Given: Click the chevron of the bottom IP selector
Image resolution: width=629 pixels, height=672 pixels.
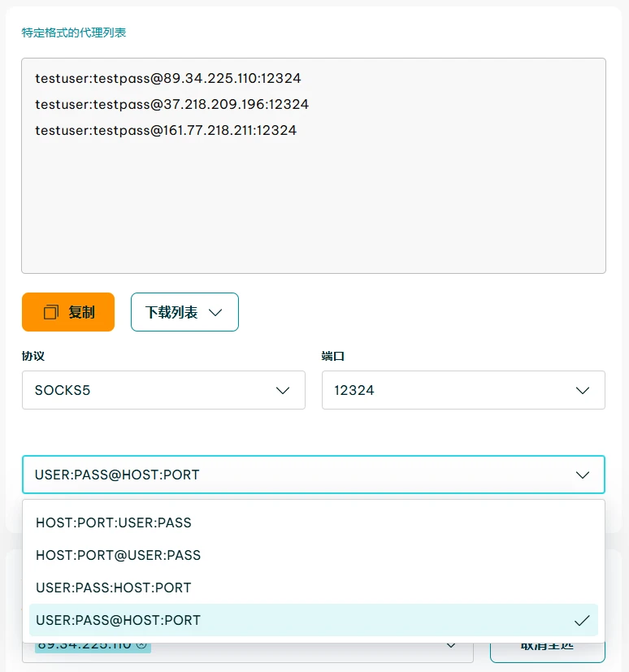Looking at the screenshot, I should pos(452,646).
